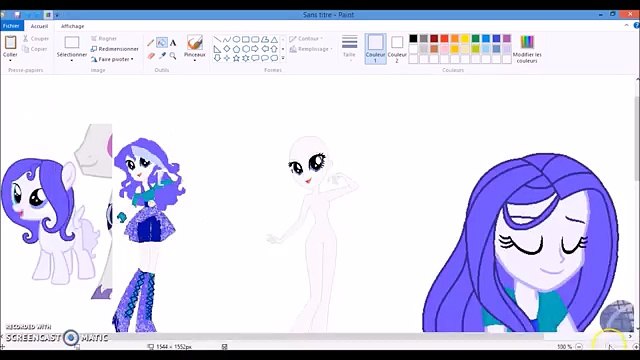This screenshot has height=360, width=640.
Task: Choose the straight Line shape
Action: 217,40
